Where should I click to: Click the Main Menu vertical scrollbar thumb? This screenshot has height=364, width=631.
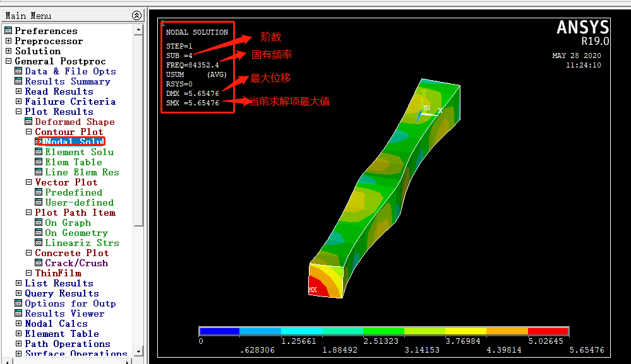click(138, 131)
